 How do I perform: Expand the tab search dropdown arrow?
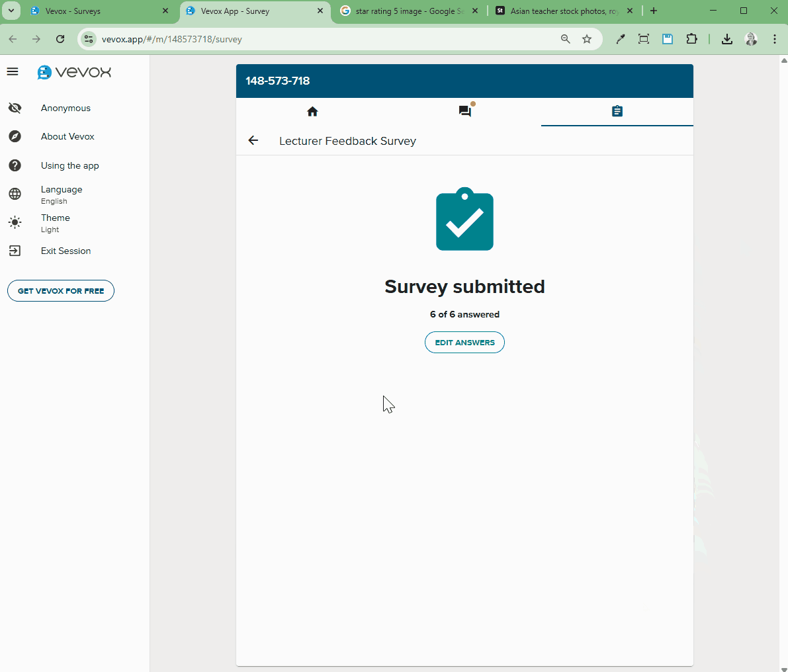(11, 11)
